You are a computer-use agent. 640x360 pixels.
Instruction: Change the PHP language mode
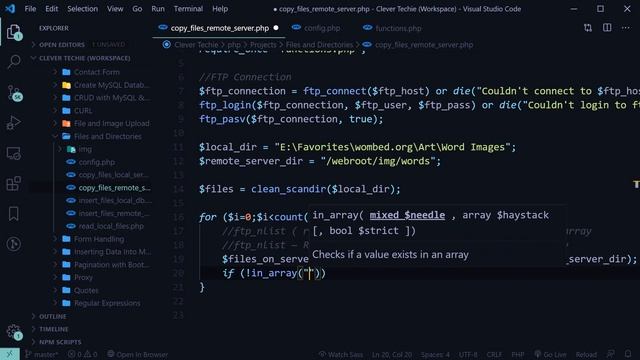click(518, 354)
